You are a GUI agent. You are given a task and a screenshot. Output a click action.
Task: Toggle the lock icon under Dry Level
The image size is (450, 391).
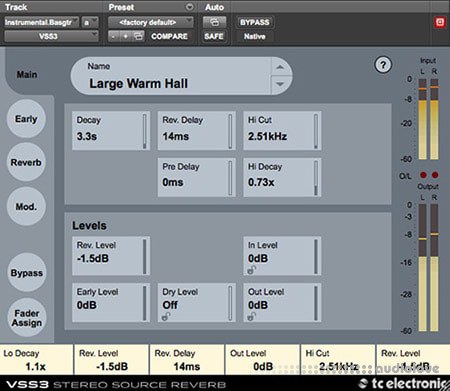point(166,316)
